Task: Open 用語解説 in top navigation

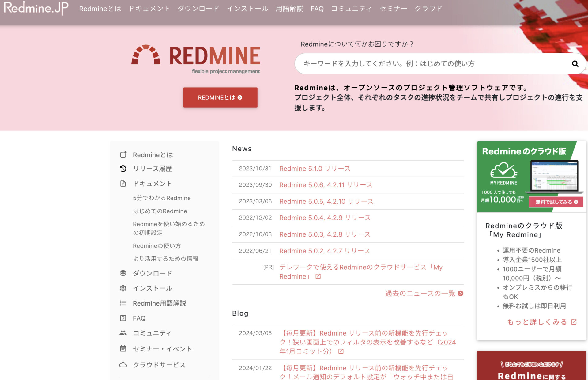Action: tap(289, 9)
